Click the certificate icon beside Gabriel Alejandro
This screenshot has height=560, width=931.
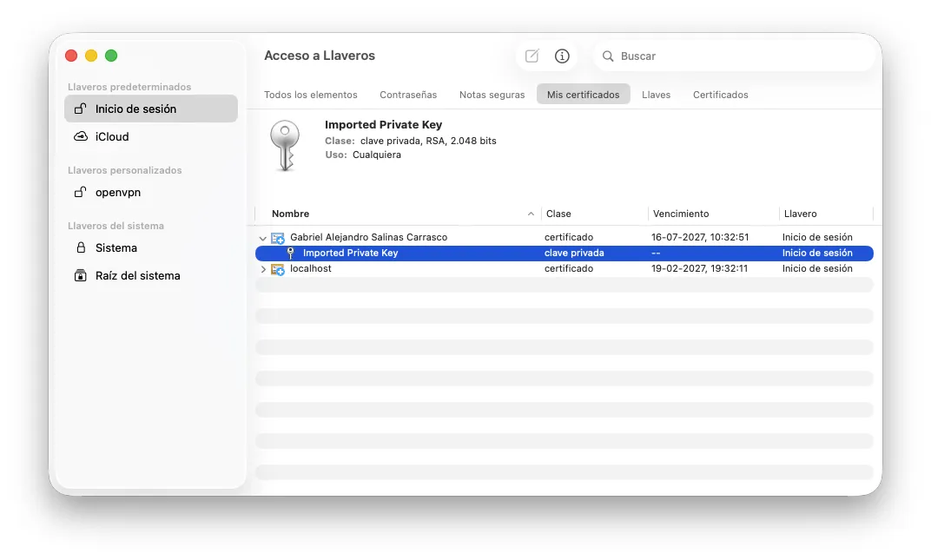277,238
